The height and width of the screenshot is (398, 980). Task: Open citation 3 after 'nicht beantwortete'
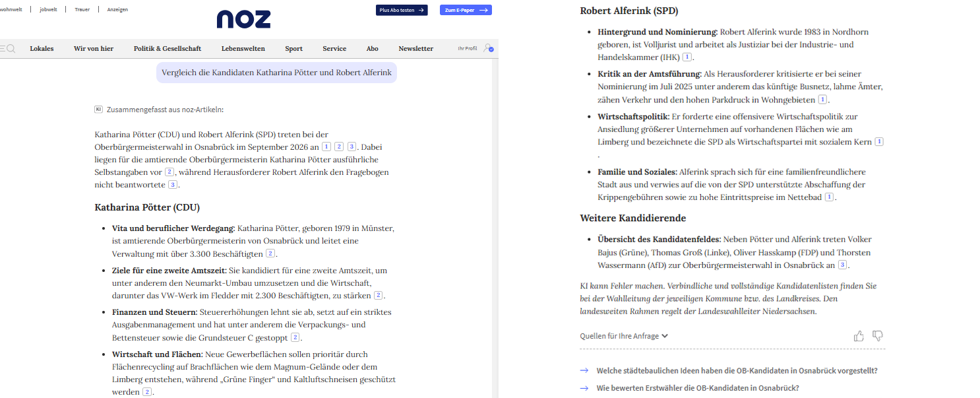[x=173, y=185]
